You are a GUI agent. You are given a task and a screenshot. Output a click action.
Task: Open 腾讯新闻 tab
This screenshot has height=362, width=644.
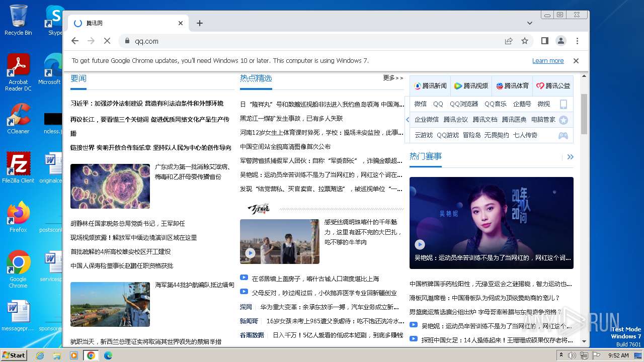[430, 86]
